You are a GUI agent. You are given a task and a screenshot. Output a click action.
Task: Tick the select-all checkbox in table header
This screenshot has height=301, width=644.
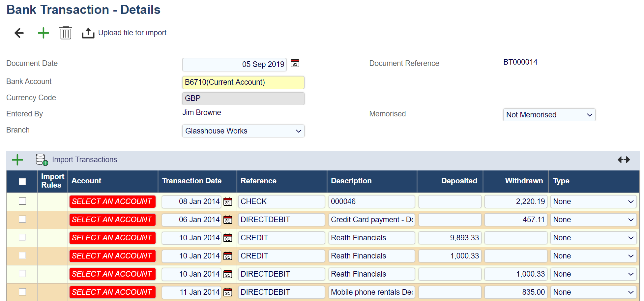22,182
